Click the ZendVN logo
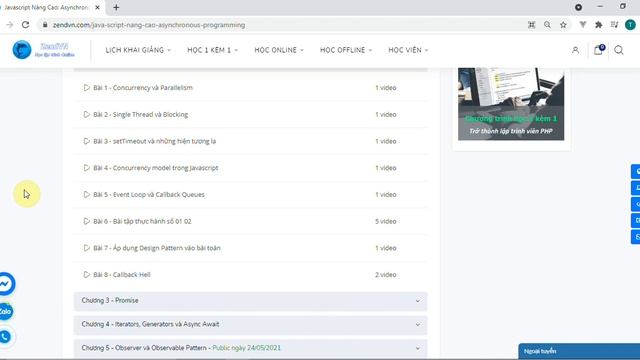This screenshot has width=640, height=360. click(43, 50)
